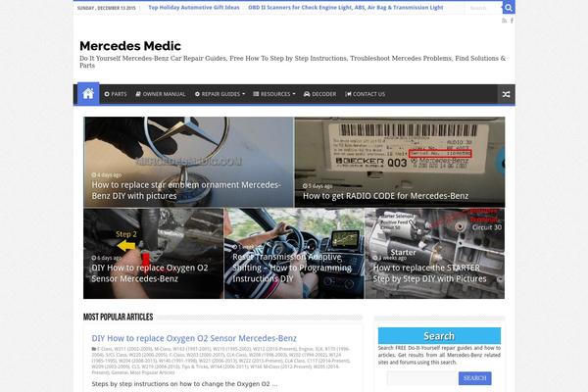Click the sidebar Search banner heading
This screenshot has height=392, width=588.
click(439, 336)
